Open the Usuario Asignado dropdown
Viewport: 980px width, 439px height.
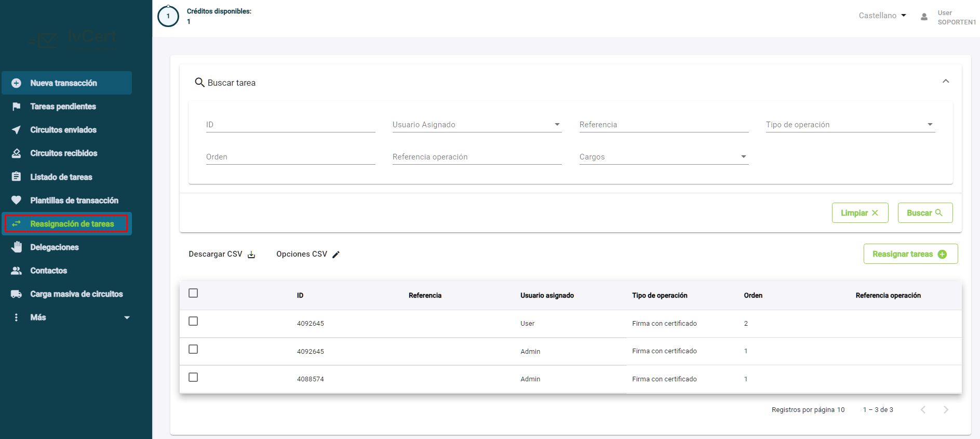(x=477, y=125)
